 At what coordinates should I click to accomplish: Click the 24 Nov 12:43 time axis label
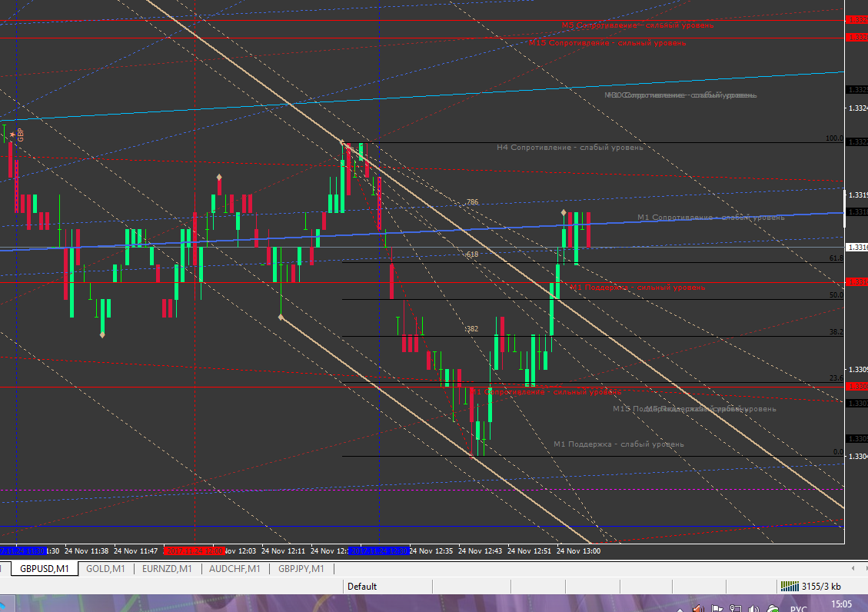click(480, 551)
